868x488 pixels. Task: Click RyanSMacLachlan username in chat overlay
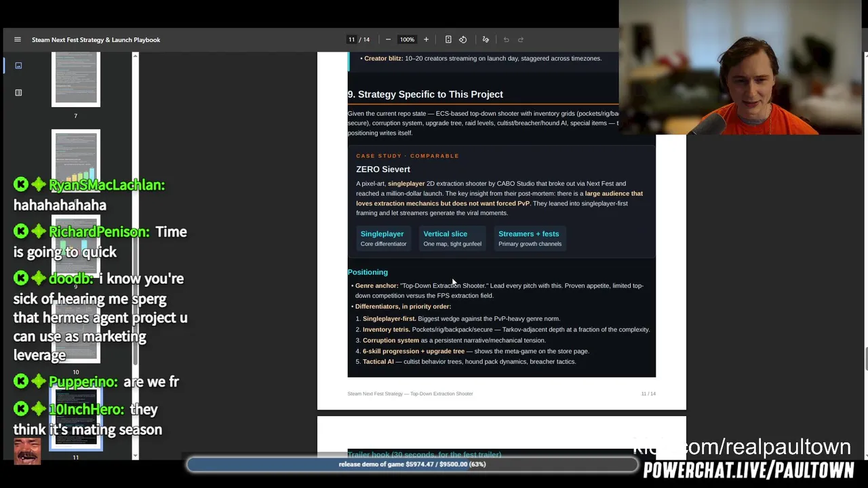point(106,185)
